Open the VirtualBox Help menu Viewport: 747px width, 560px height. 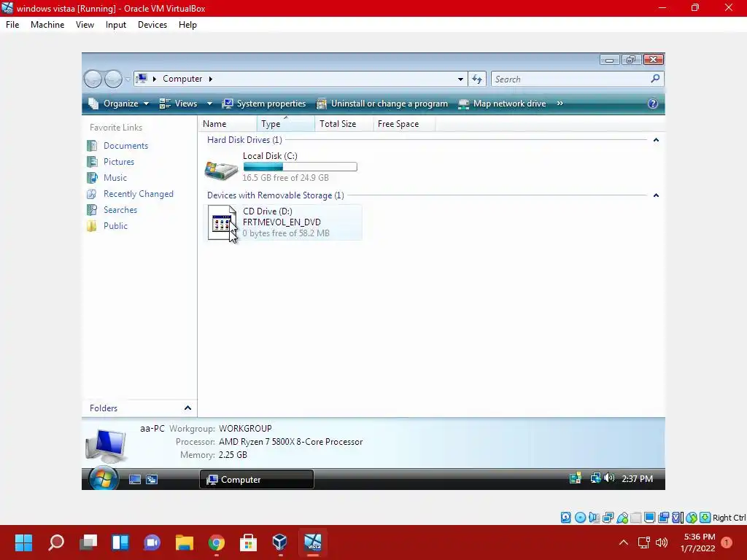[x=187, y=25]
